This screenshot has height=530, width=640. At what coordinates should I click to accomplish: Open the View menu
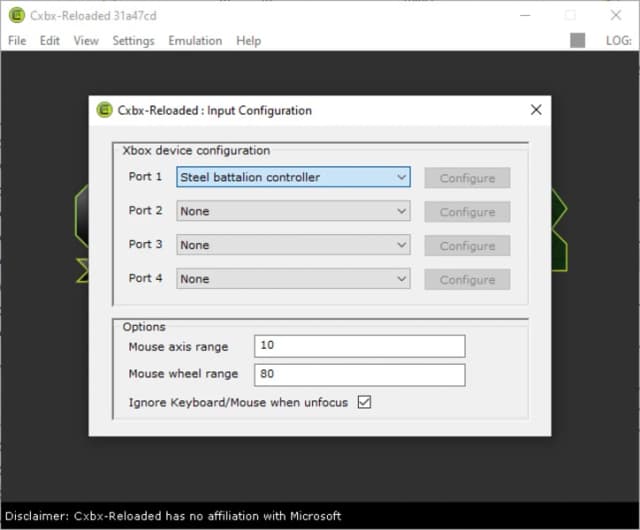[86, 41]
